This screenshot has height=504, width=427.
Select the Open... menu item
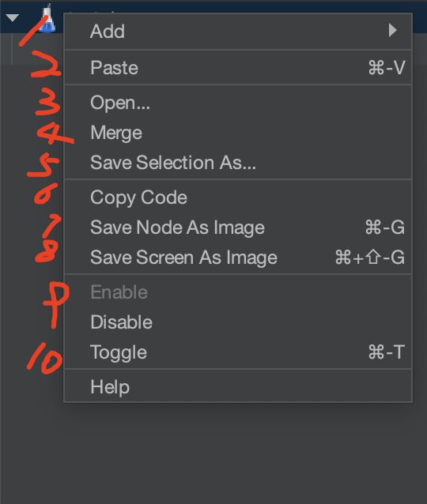coord(238,103)
